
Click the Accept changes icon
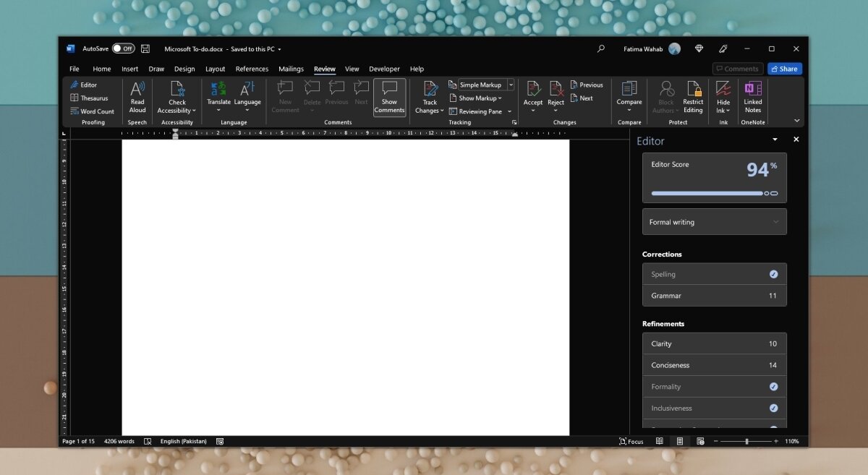[533, 93]
